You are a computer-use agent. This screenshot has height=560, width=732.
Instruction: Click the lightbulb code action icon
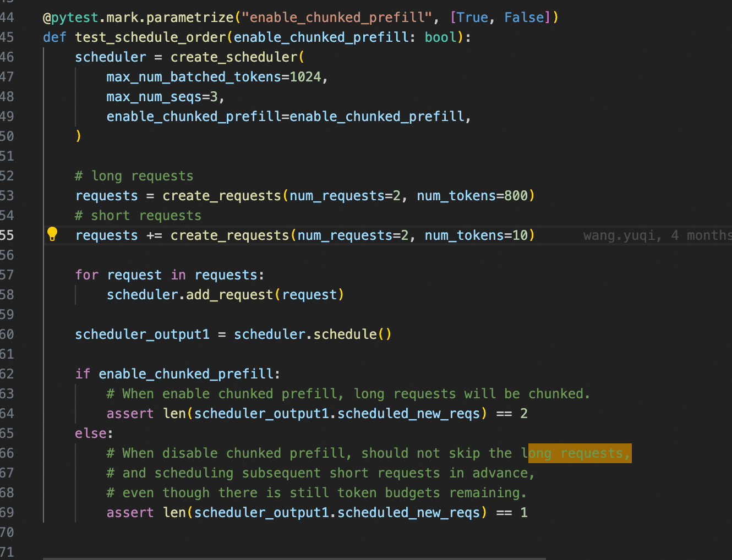pyautogui.click(x=52, y=234)
